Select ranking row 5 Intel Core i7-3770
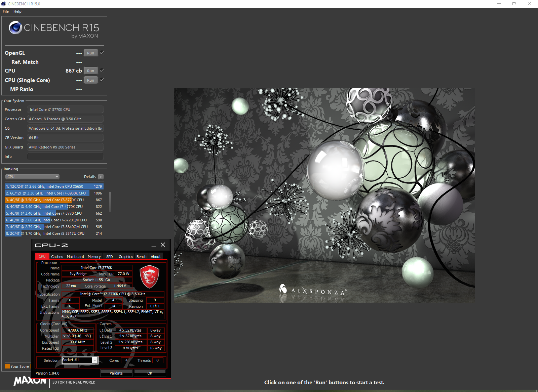 [54, 213]
